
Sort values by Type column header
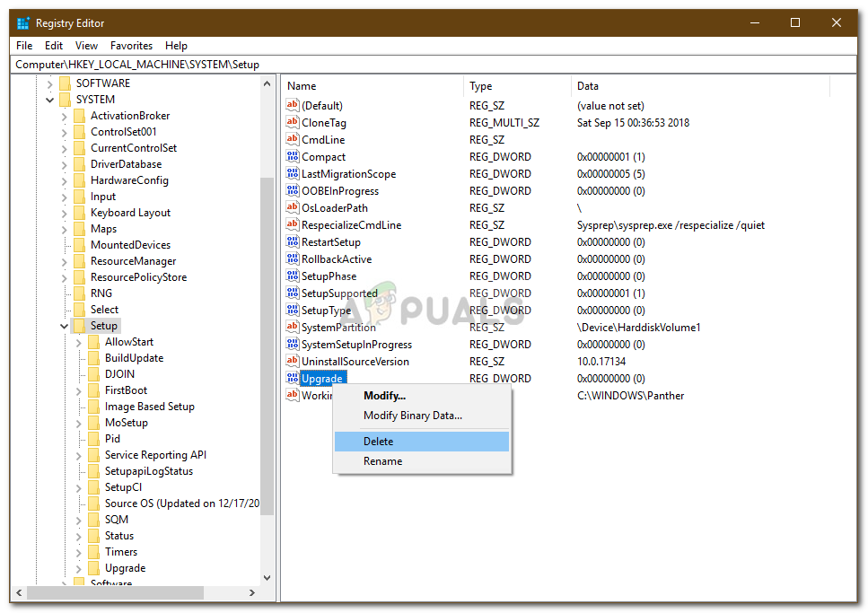[517, 86]
